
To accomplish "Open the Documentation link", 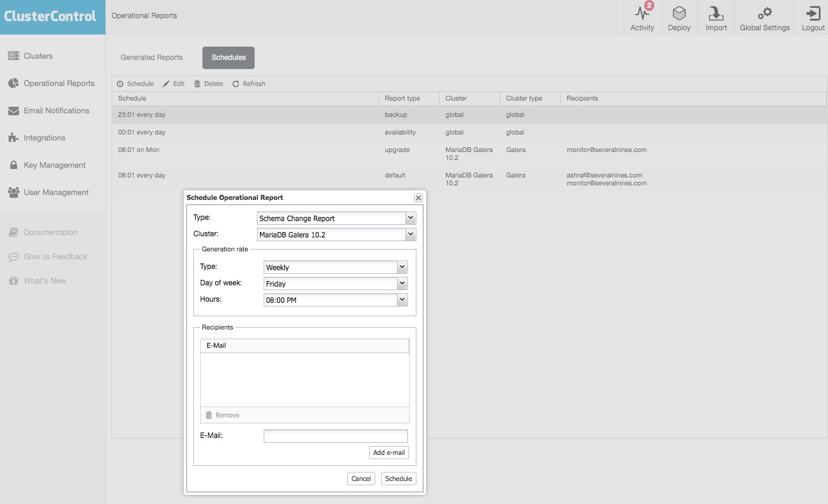I will pos(50,232).
